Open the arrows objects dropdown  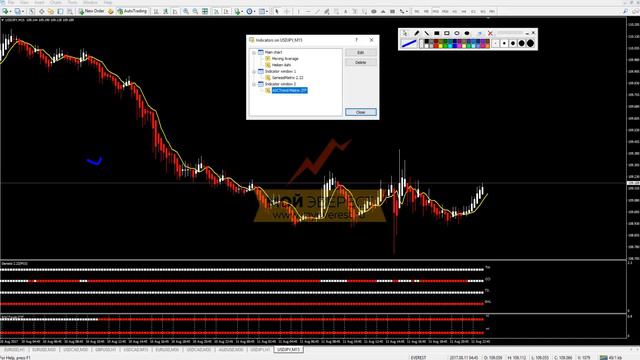(407, 11)
